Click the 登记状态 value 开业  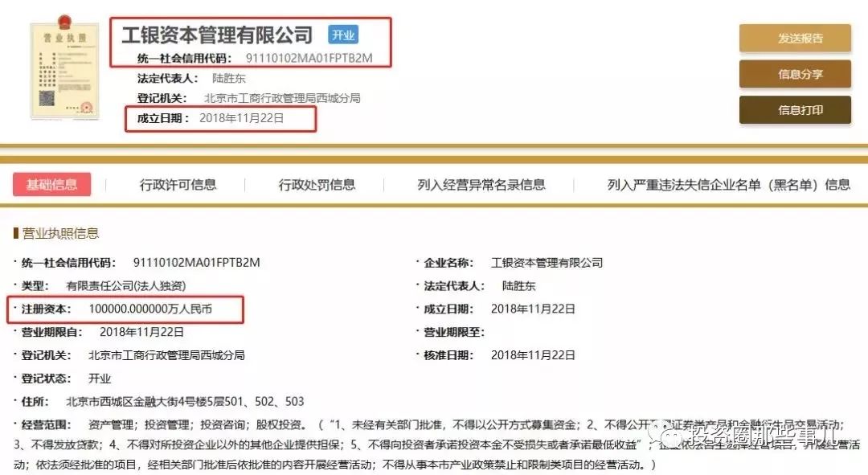(x=100, y=379)
